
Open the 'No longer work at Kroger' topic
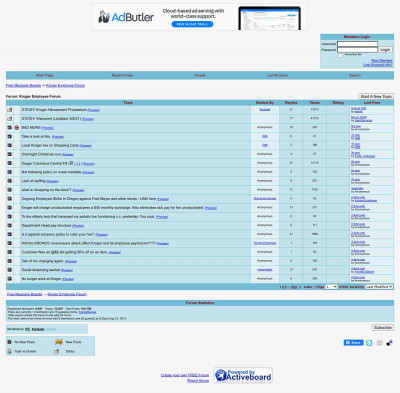pos(41,279)
